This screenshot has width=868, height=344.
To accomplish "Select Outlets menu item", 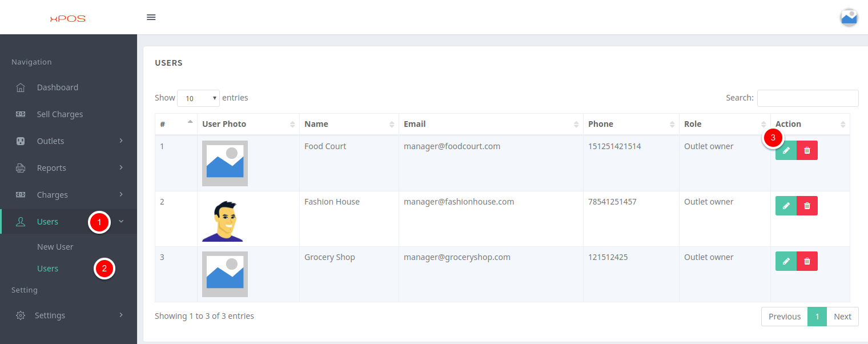I will point(51,141).
